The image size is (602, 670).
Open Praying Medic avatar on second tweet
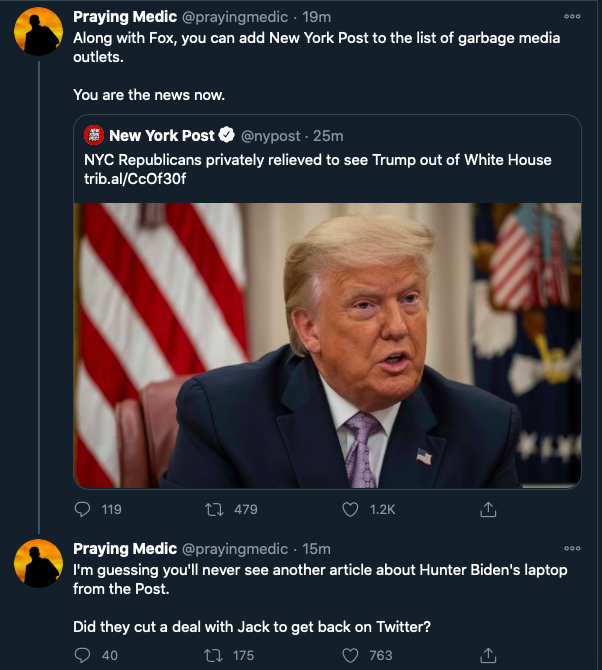(39, 563)
